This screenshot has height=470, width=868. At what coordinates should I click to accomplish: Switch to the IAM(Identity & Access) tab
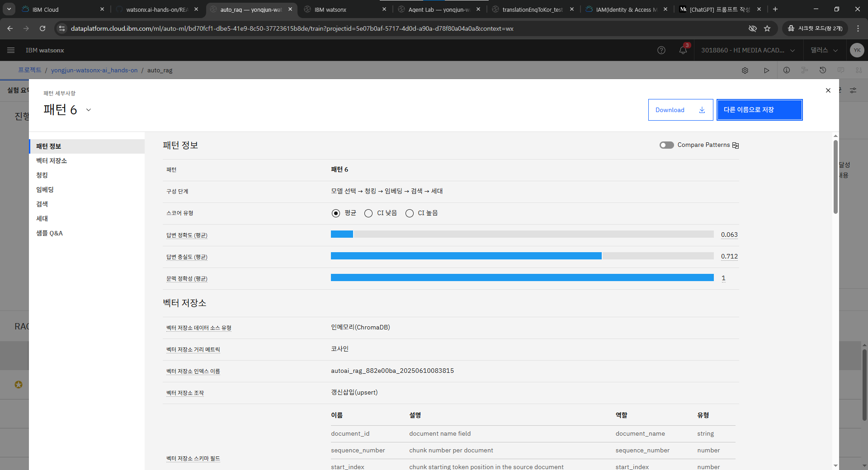(626, 9)
